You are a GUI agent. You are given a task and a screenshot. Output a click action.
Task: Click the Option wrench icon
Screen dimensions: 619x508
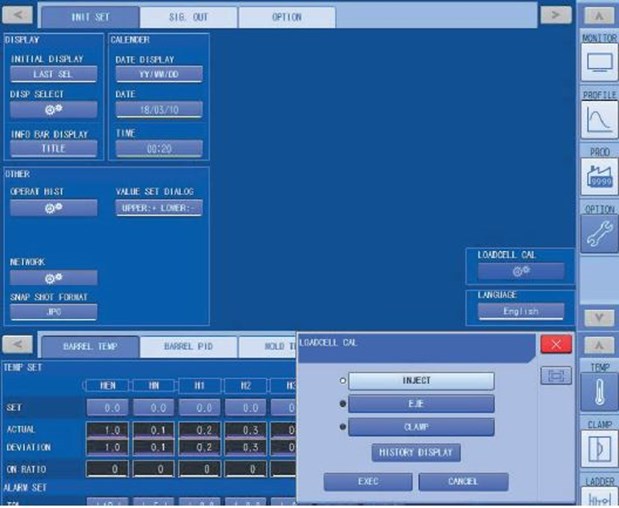coord(598,235)
